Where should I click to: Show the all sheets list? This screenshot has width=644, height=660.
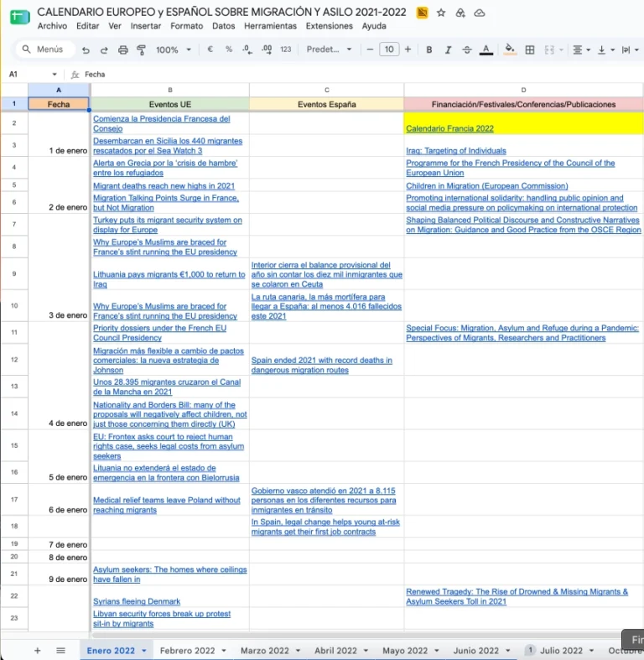pos(60,650)
